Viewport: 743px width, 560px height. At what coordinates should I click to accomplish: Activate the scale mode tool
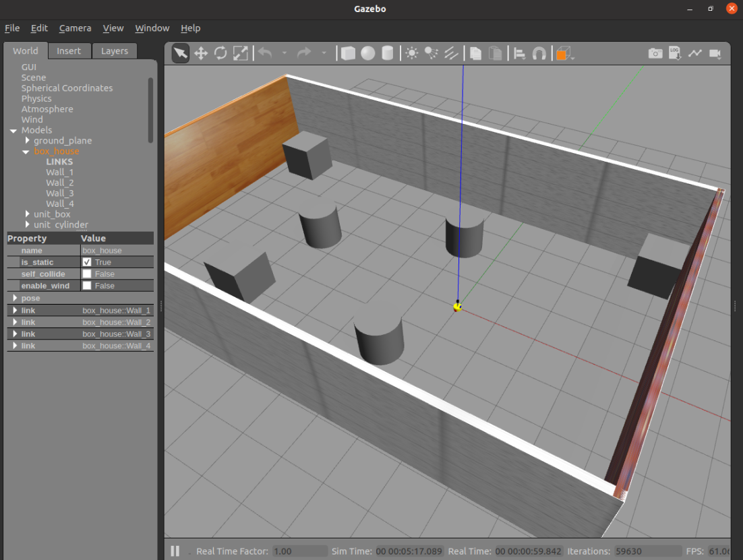point(240,53)
